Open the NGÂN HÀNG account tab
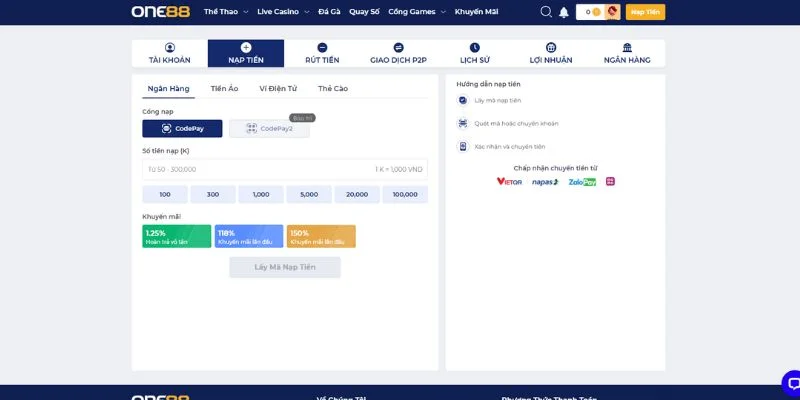Screen dimensions: 800x400 click(x=627, y=54)
